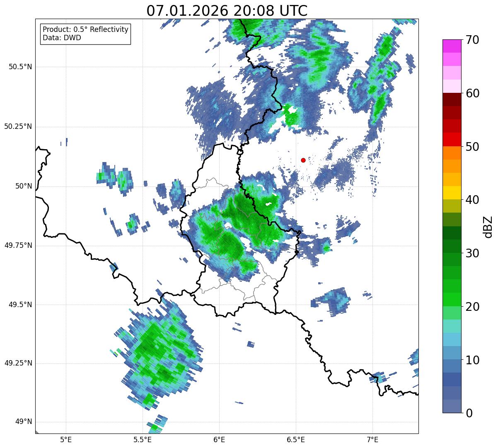
Task: Click the 50.5°N latitude label
Action: coord(20,67)
